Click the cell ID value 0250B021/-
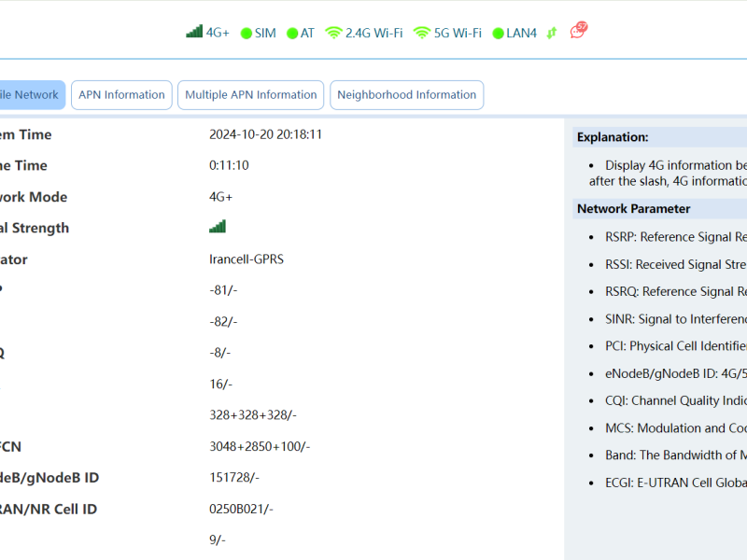Image resolution: width=747 pixels, height=560 pixels. (x=242, y=510)
